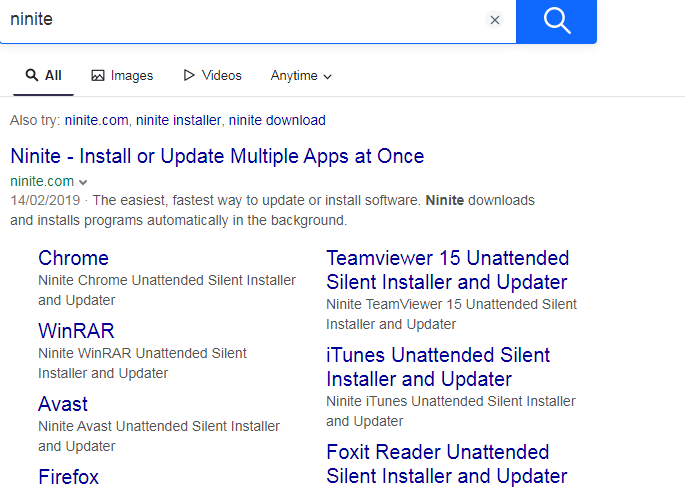The image size is (685, 487).
Task: Open the Firefox sitelink
Action: [x=68, y=476]
